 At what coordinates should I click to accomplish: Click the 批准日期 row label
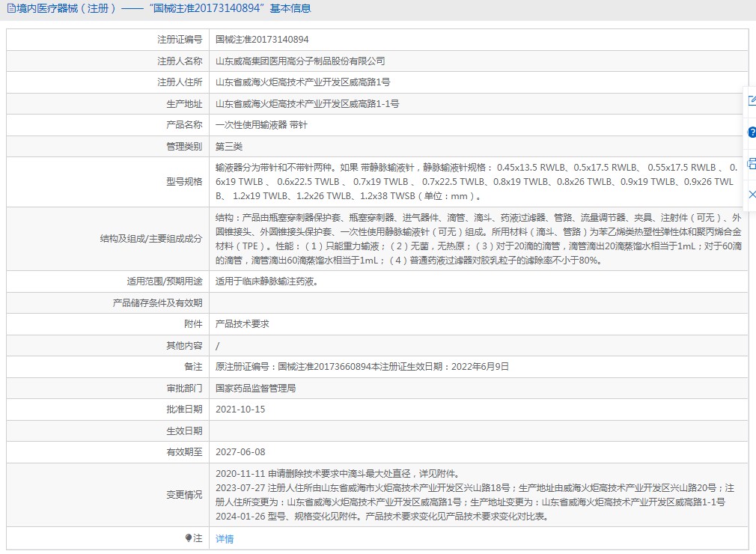[184, 410]
